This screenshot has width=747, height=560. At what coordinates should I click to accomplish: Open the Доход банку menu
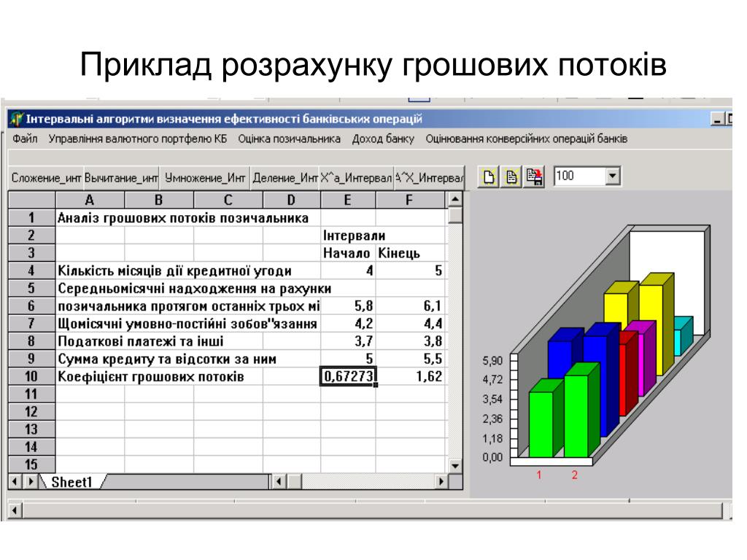(x=383, y=139)
